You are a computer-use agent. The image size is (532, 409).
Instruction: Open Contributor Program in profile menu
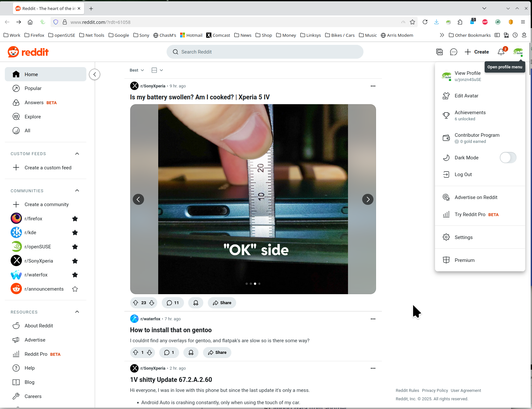480,138
